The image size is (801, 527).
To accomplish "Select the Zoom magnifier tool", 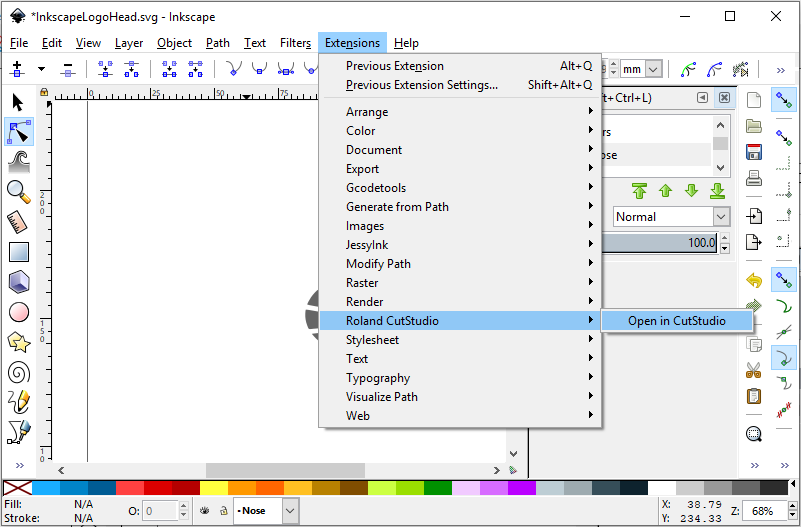I will [x=19, y=192].
